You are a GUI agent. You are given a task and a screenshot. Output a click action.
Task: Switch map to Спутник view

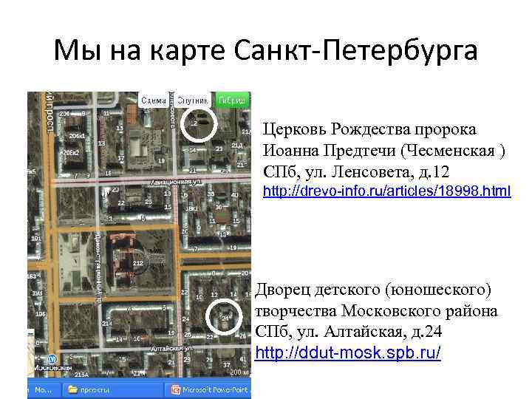pyautogui.click(x=192, y=100)
